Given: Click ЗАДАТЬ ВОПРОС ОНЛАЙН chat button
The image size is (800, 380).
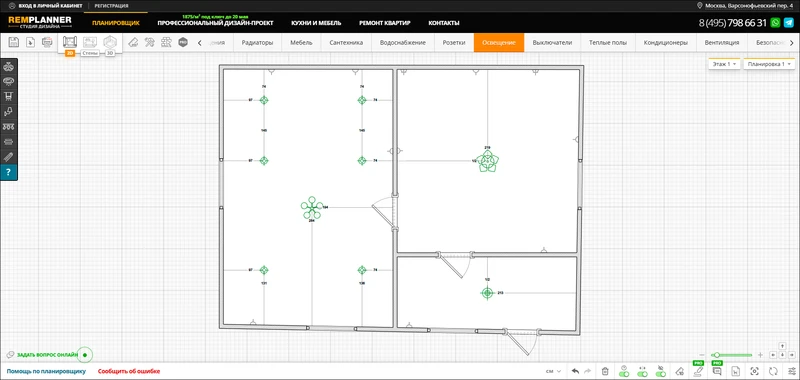Looking at the screenshot, I should 48,354.
